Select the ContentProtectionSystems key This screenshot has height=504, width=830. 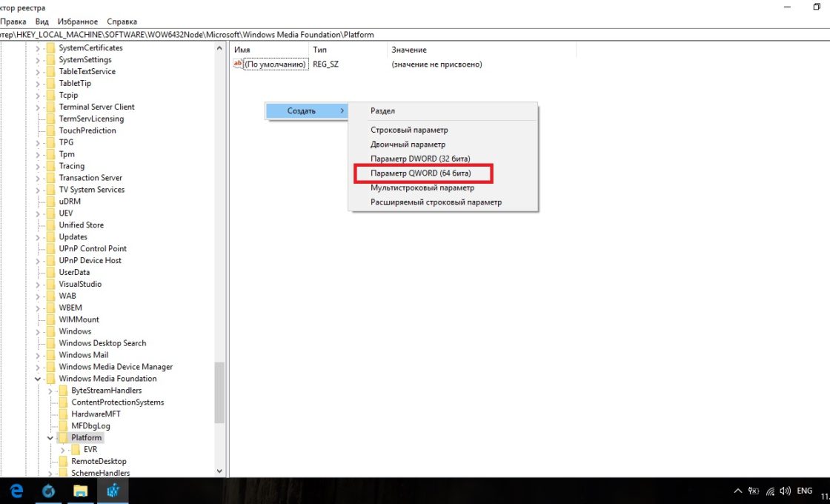point(118,402)
